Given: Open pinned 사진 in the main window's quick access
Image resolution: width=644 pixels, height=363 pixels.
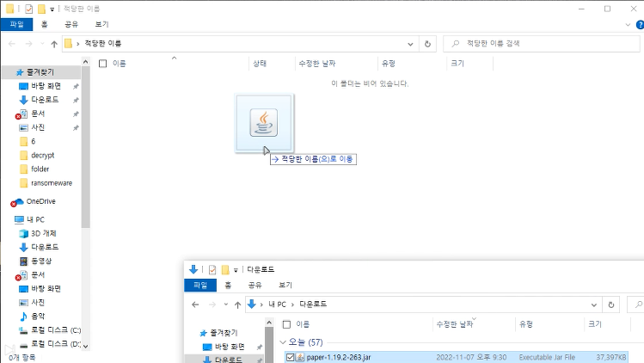Looking at the screenshot, I should click(38, 127).
